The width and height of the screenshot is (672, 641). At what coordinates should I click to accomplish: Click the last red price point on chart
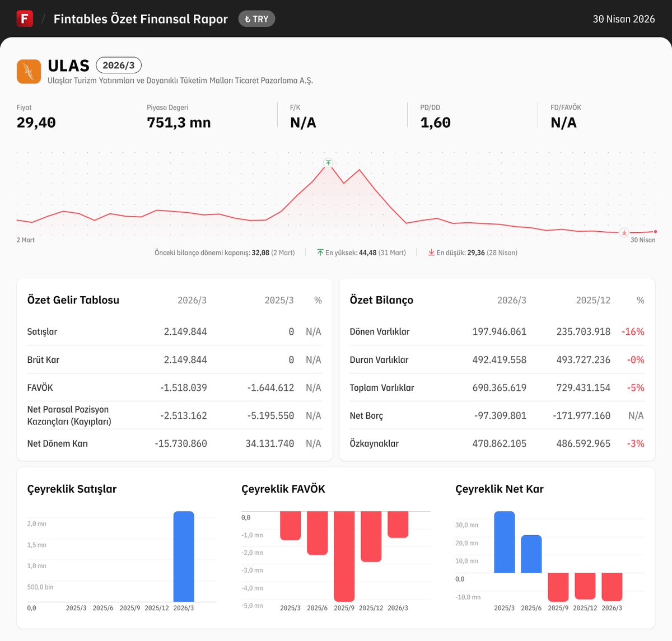click(x=655, y=231)
